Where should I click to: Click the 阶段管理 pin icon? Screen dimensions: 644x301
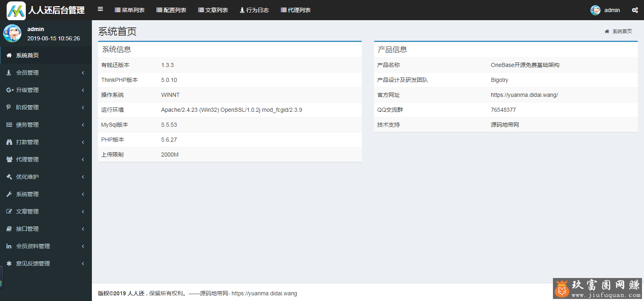(8, 107)
